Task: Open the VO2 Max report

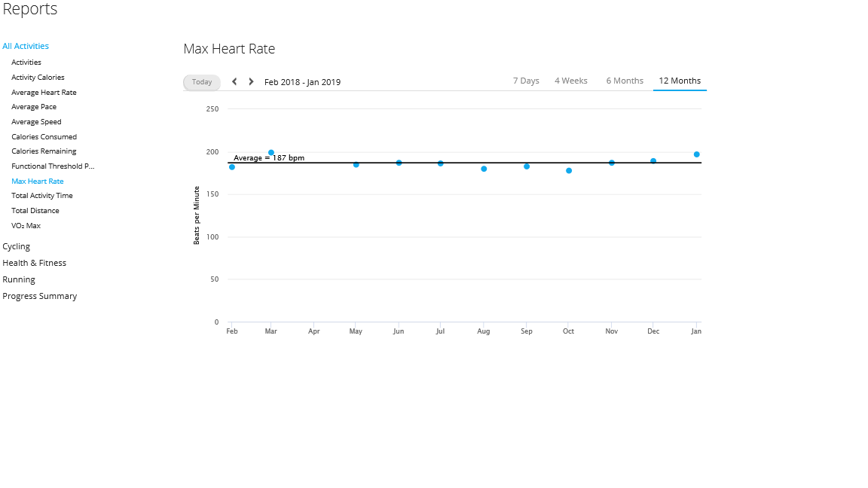Action: (26, 226)
